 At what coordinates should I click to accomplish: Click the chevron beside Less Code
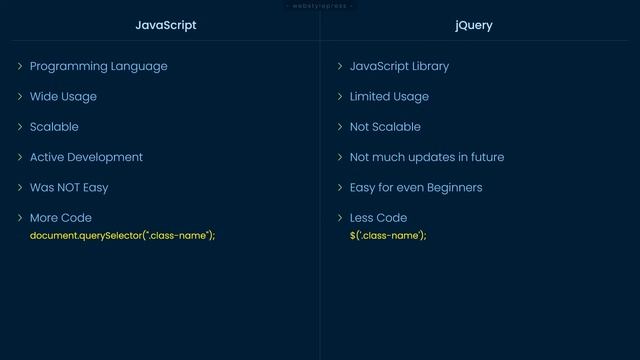340,218
